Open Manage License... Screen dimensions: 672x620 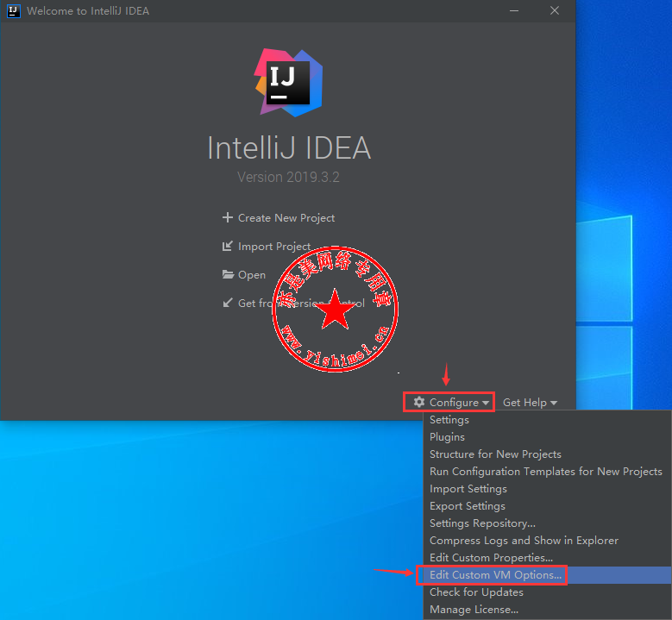[547, 610]
